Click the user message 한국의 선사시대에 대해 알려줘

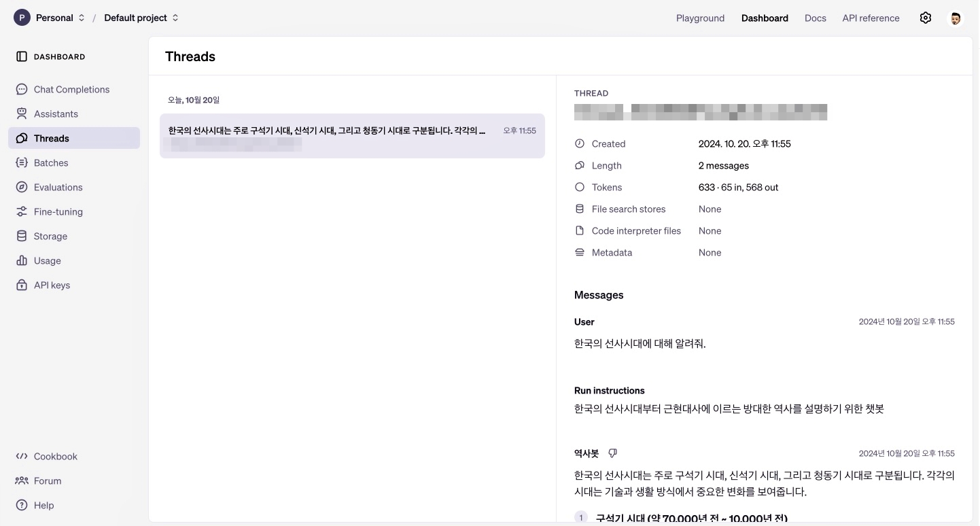pyautogui.click(x=640, y=343)
